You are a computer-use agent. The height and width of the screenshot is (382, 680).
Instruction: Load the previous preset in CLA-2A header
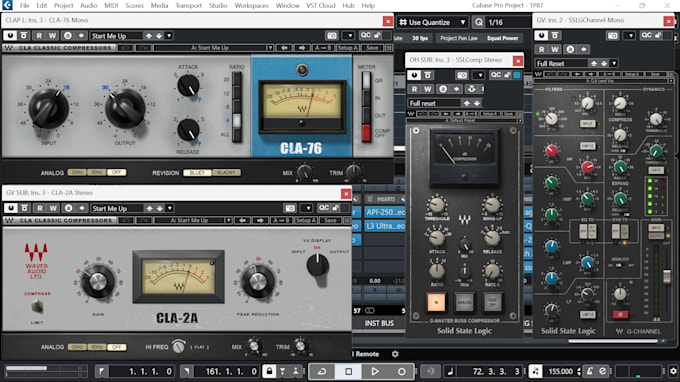coord(149,208)
